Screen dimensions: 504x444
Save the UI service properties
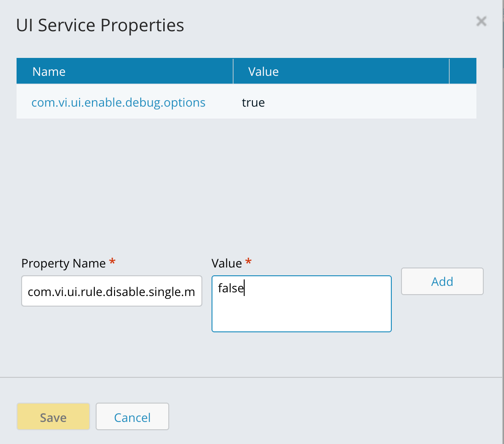[x=53, y=417]
